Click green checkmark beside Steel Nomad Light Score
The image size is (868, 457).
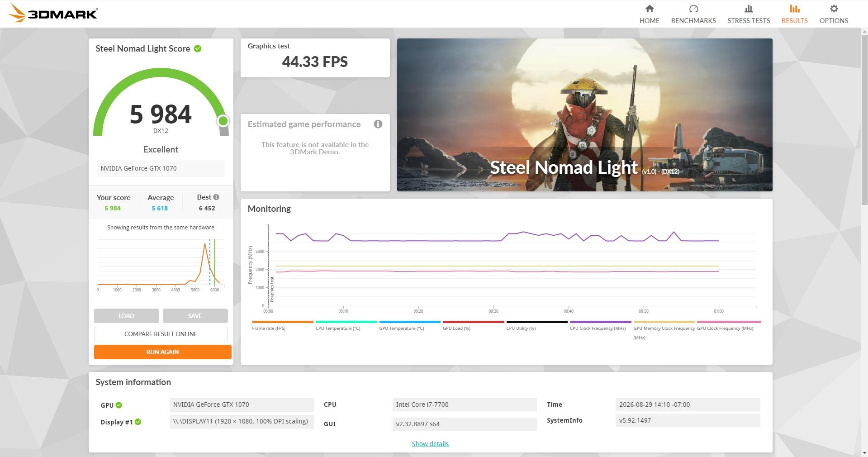[x=198, y=48]
